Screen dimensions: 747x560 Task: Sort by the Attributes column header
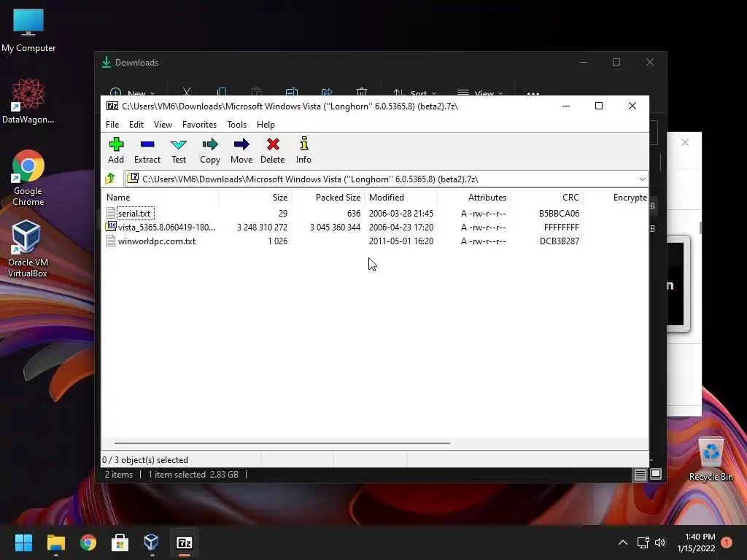pyautogui.click(x=473, y=197)
